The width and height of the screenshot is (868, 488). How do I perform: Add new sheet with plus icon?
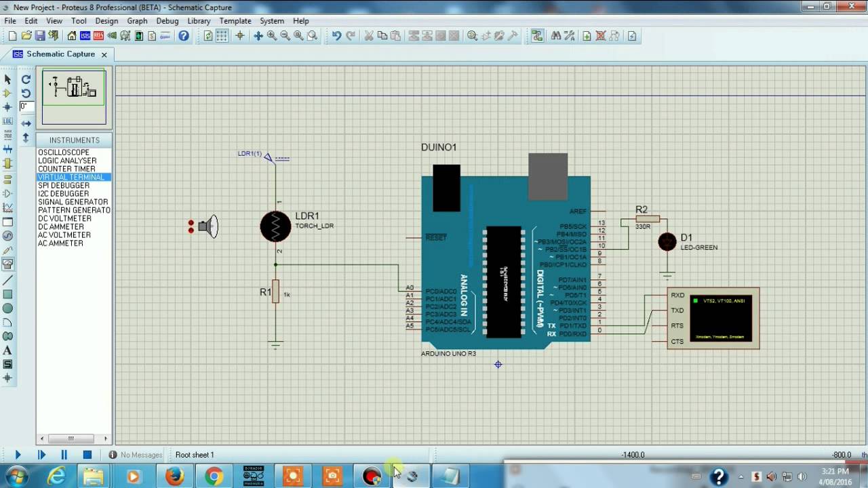587,36
